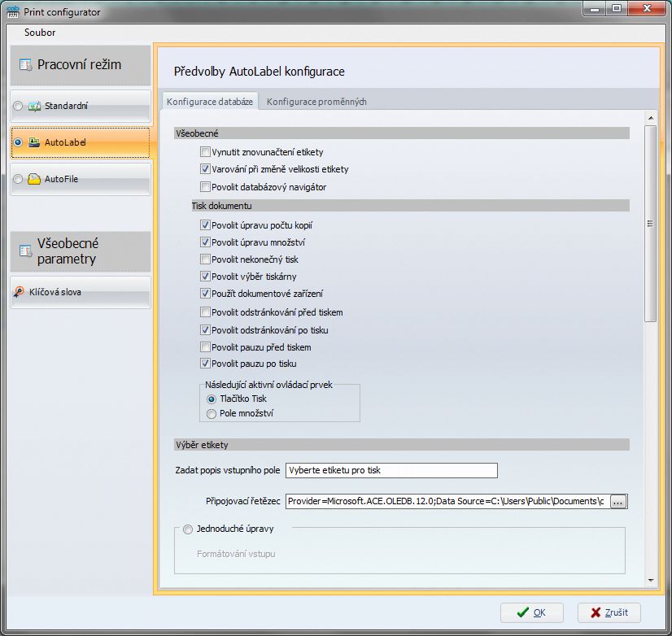Switch to Konfigurace databáze tab

click(x=210, y=102)
